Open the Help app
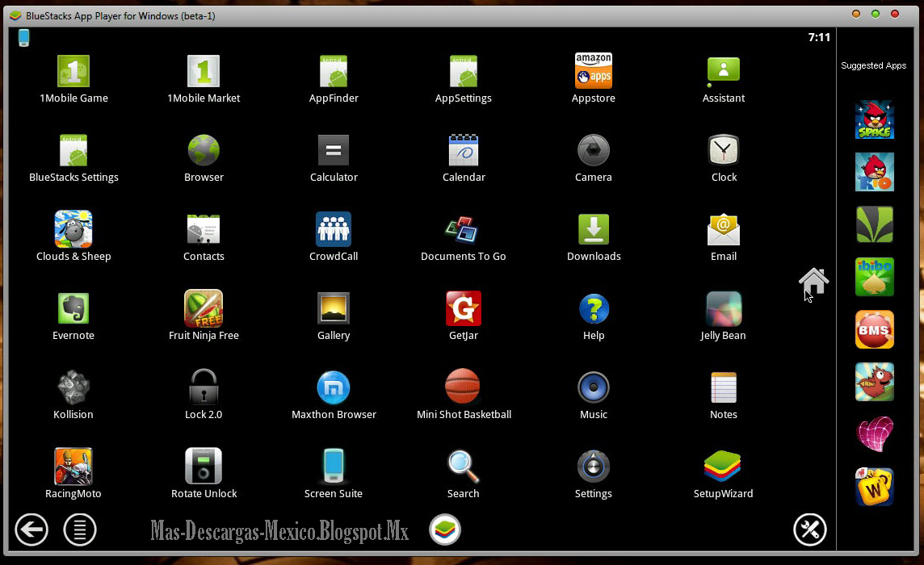Image resolution: width=924 pixels, height=565 pixels. click(594, 308)
